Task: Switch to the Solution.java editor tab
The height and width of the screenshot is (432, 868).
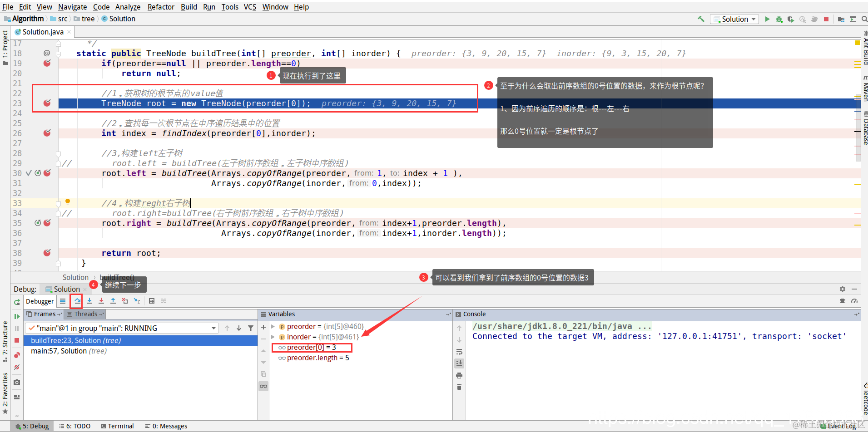Action: (43, 32)
